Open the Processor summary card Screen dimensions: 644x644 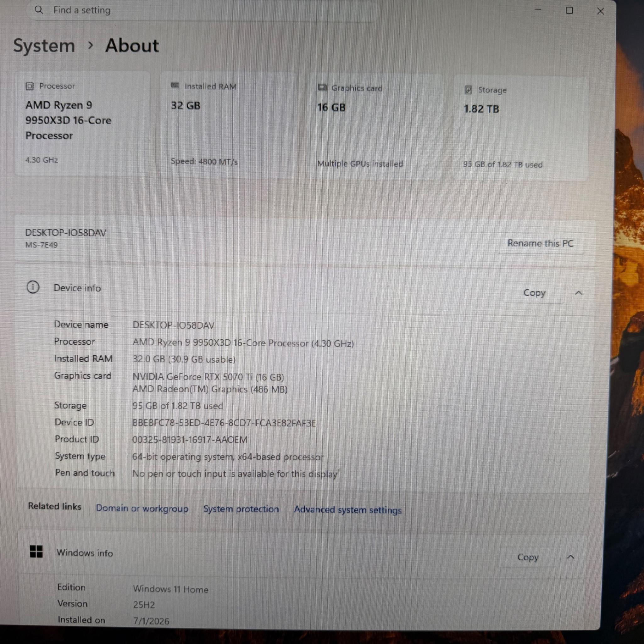pos(82,123)
